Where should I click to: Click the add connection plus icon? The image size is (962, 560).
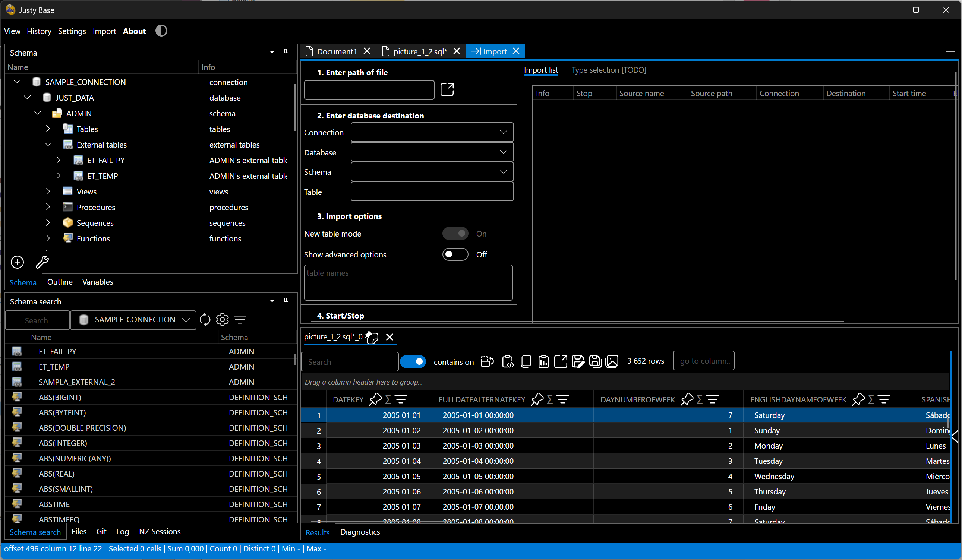click(17, 262)
